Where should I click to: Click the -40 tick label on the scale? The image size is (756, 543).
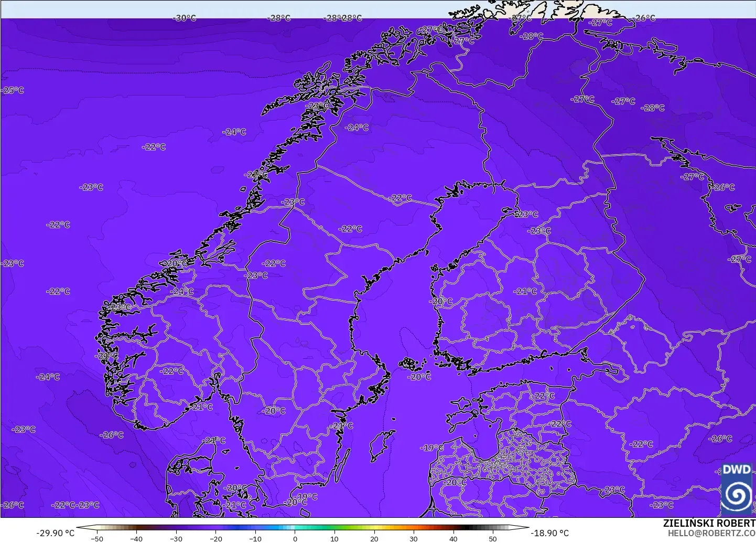[x=136, y=538]
